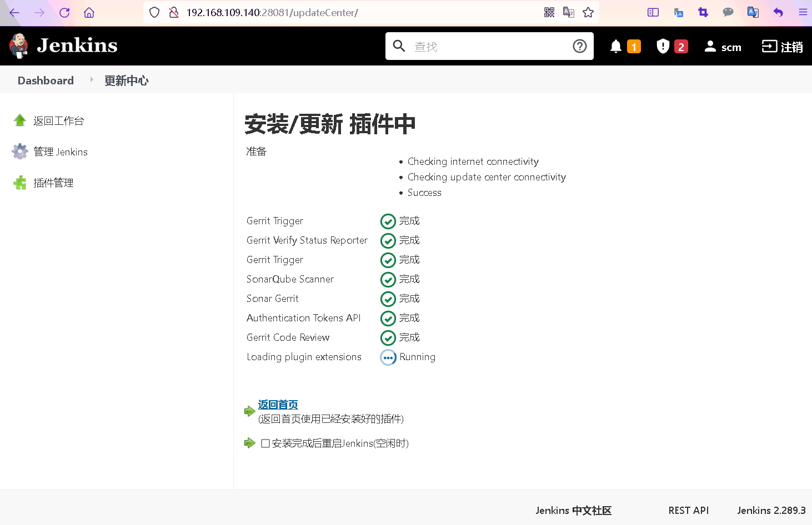This screenshot has height=525, width=812.
Task: Click the purple undo arrow extension icon
Action: [x=778, y=12]
